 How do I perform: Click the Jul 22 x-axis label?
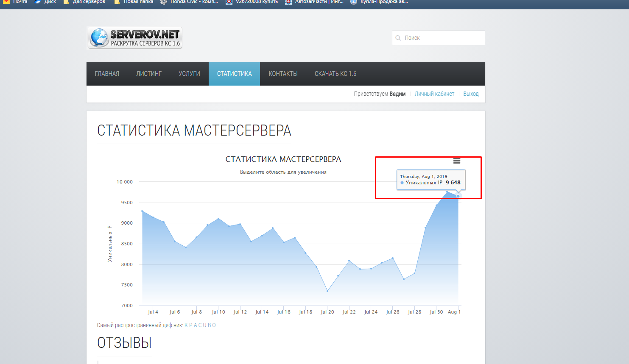349,312
